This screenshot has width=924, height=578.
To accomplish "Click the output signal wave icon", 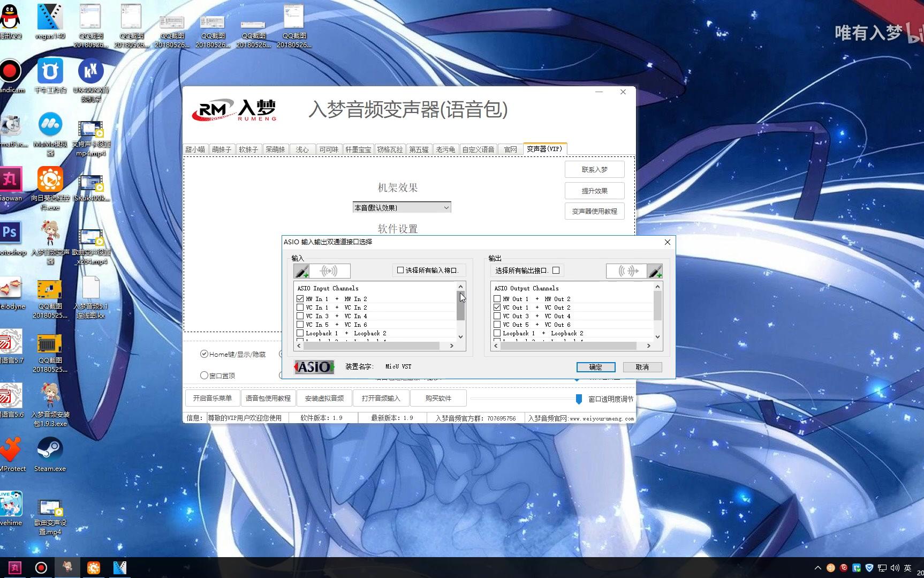I will point(627,271).
